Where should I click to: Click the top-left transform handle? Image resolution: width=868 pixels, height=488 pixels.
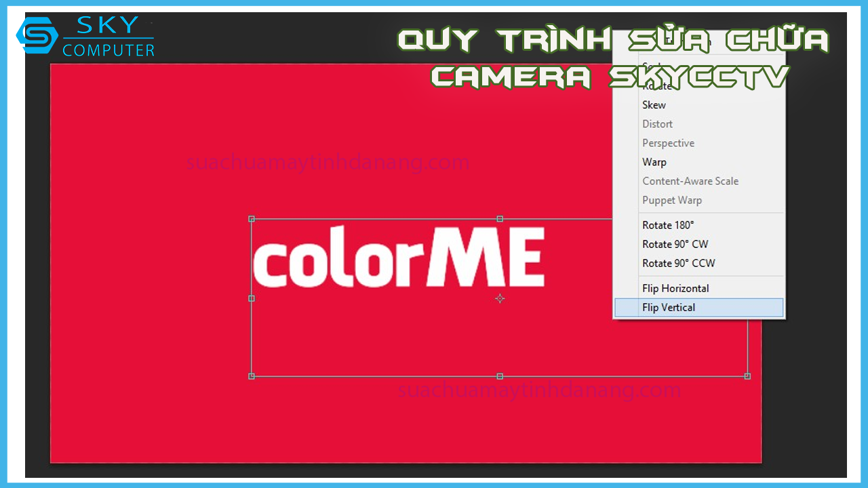click(252, 219)
